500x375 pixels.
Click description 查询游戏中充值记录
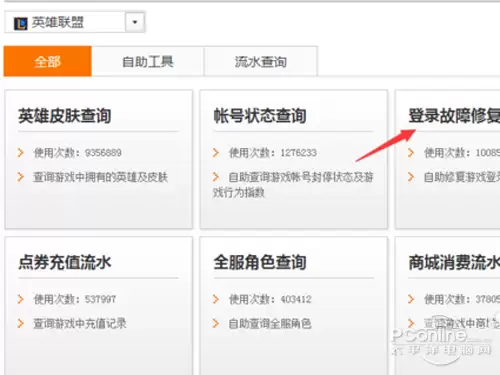click(x=80, y=323)
